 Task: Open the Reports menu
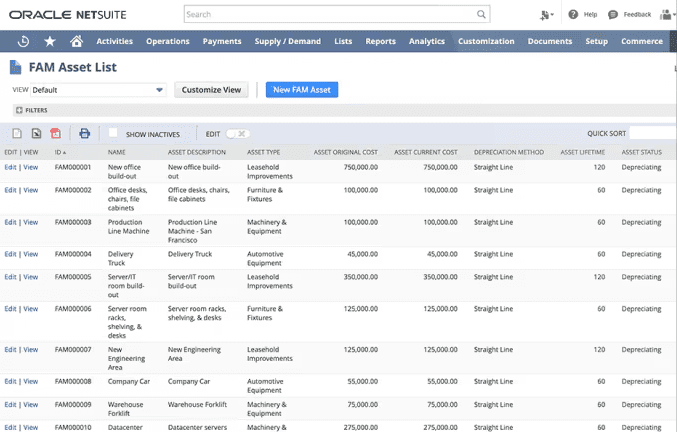coord(380,41)
